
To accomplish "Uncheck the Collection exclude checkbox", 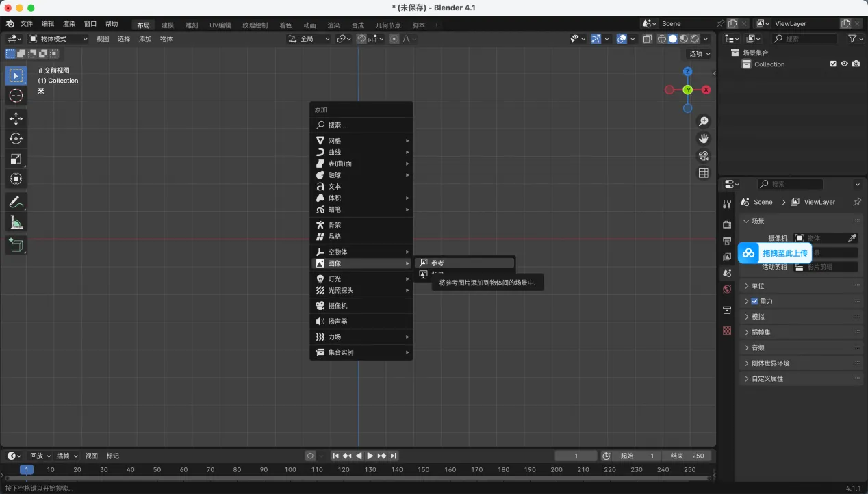I will point(833,64).
